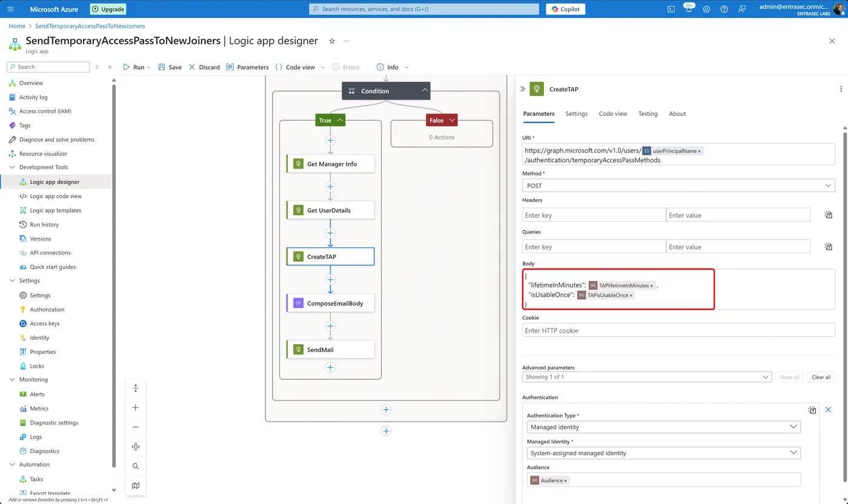This screenshot has height=504, width=848.
Task: Open CreateTAP more options menu
Action: (841, 89)
